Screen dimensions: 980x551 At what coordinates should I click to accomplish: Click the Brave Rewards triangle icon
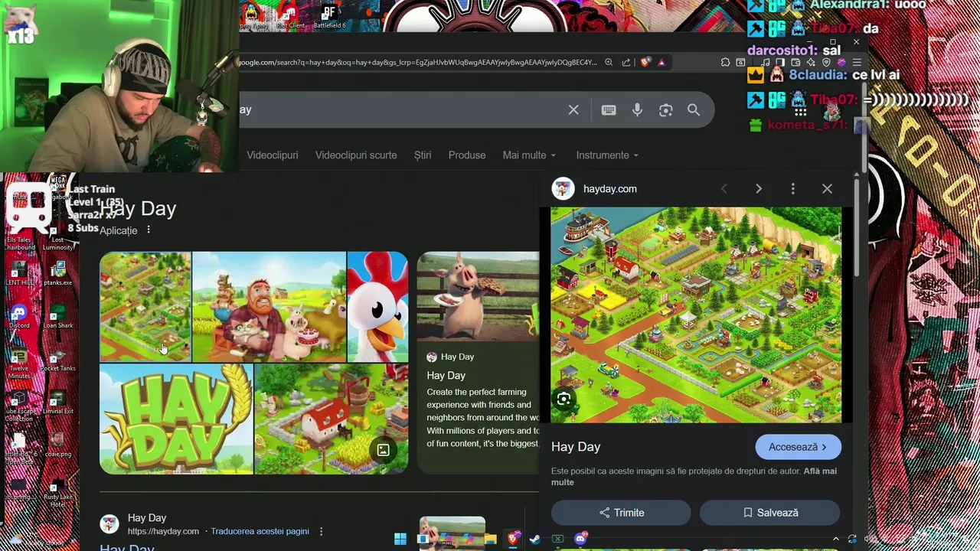click(x=661, y=63)
